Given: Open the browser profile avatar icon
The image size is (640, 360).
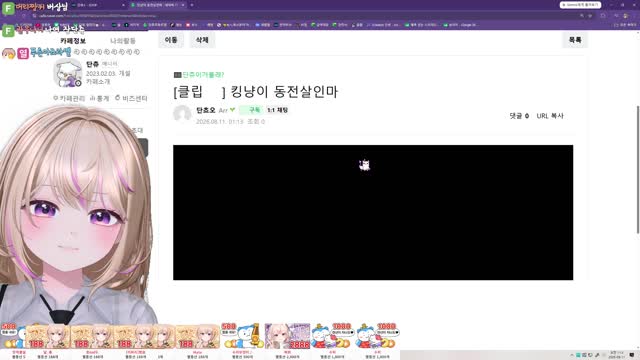Looking at the screenshot, I should point(625,16).
